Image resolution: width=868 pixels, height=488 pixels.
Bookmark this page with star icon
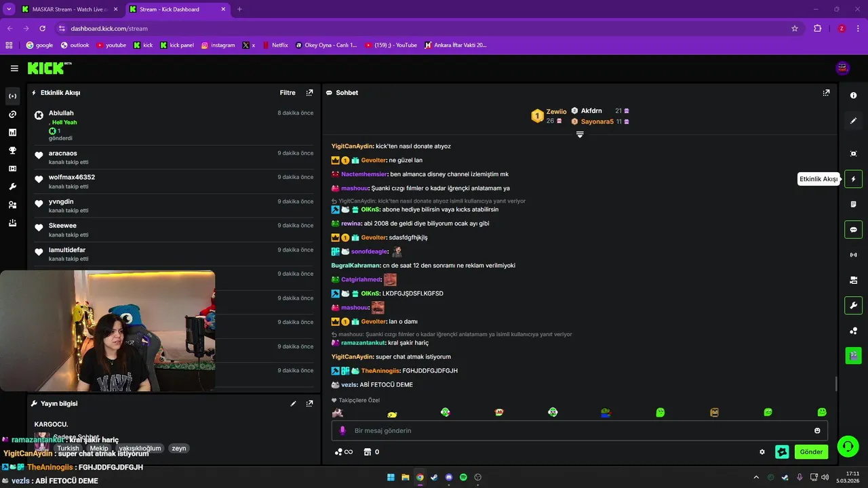pyautogui.click(x=795, y=28)
